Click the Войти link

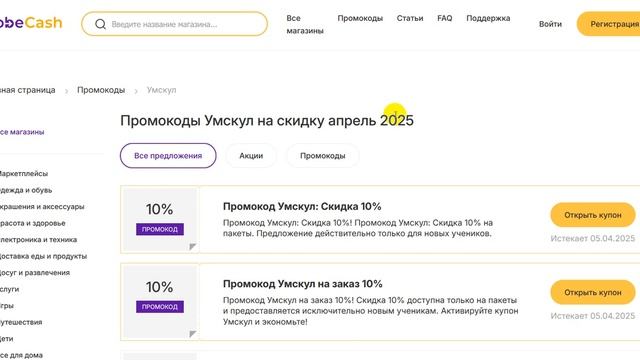tap(550, 24)
